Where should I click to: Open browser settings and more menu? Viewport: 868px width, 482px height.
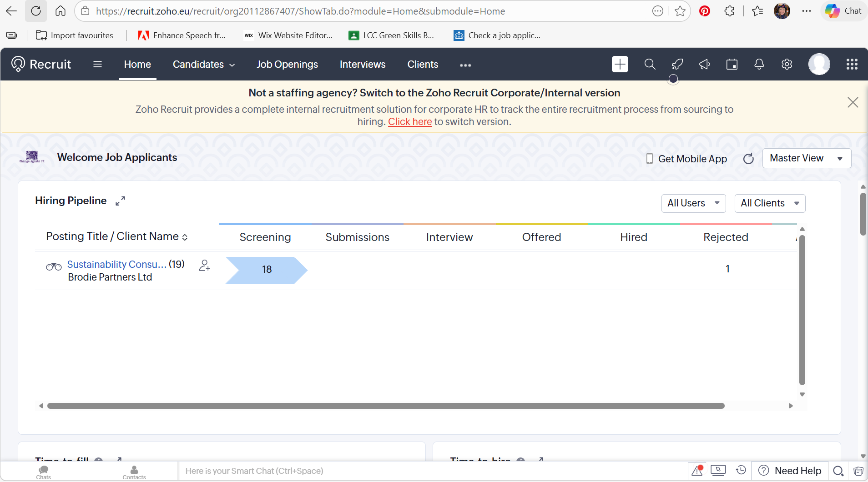pos(807,11)
